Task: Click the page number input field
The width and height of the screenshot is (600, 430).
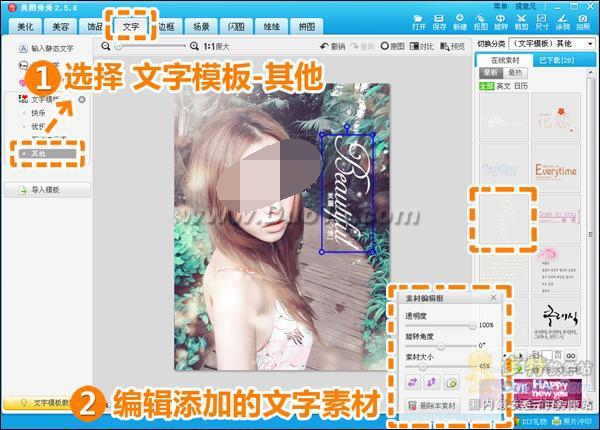Action: tap(546, 355)
